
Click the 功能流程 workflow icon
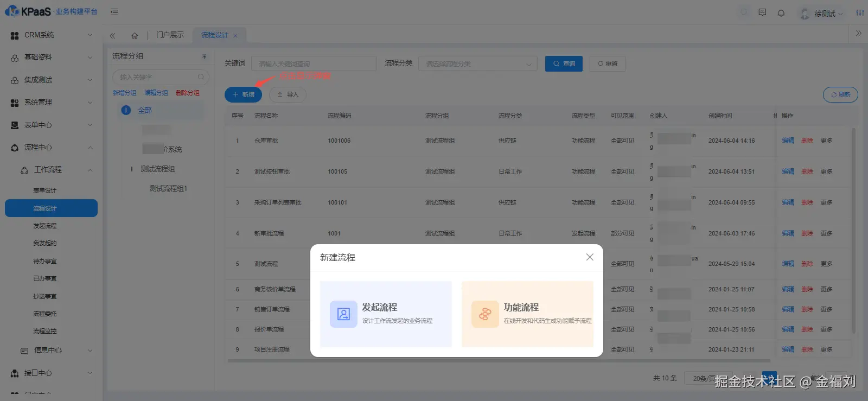tap(485, 314)
